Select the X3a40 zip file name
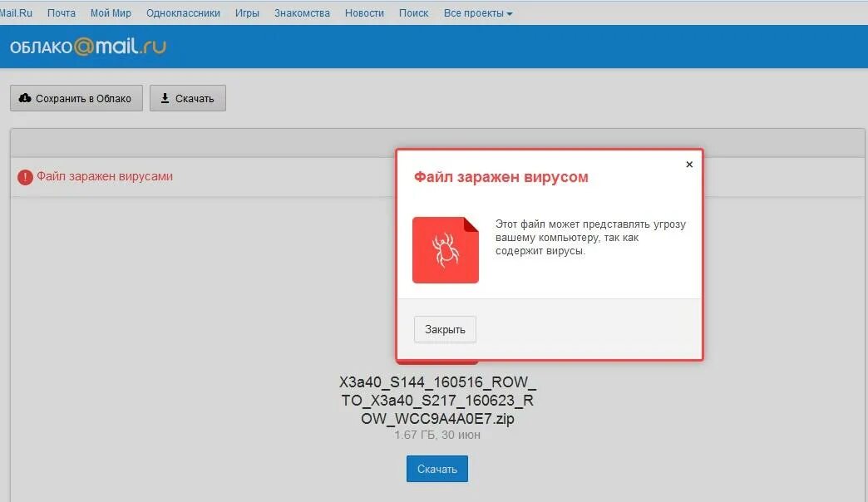Image resolution: width=868 pixels, height=502 pixels. (438, 401)
